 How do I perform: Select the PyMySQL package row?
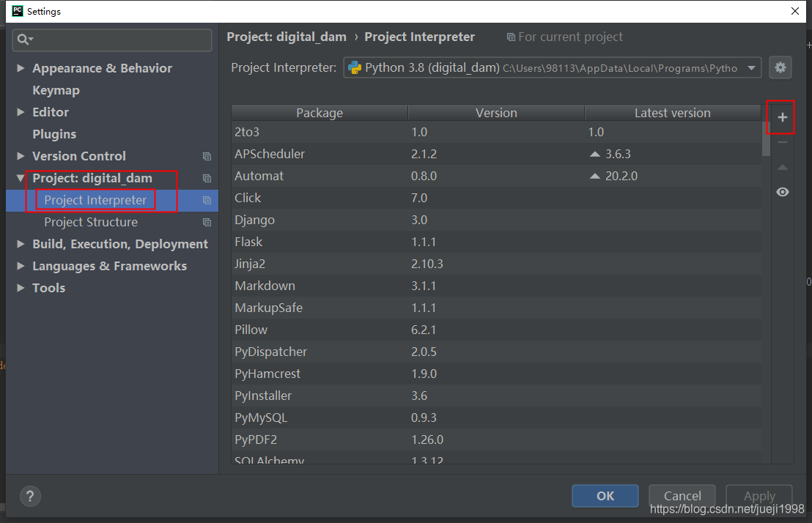click(x=496, y=418)
